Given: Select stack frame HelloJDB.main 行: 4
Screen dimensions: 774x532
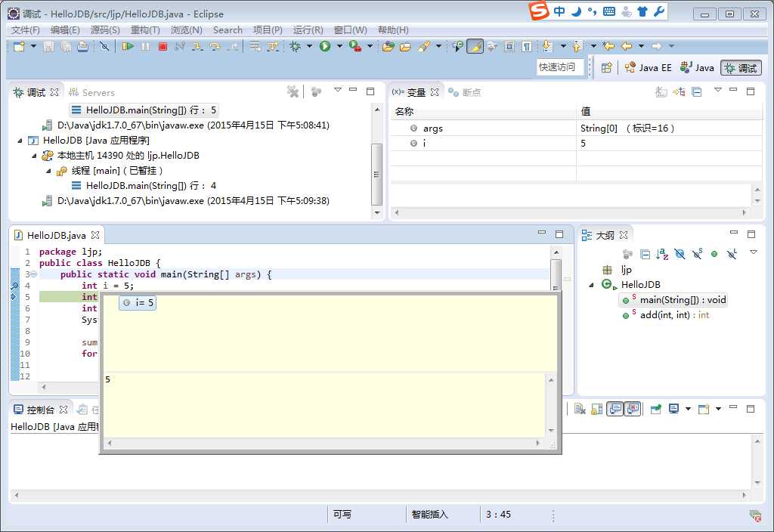Looking at the screenshot, I should click(x=144, y=186).
